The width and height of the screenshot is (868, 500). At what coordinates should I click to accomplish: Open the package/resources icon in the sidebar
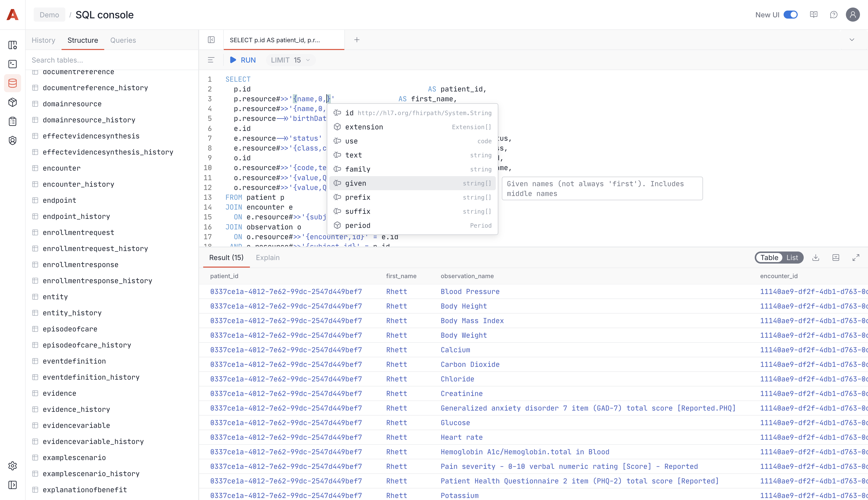pos(13,102)
